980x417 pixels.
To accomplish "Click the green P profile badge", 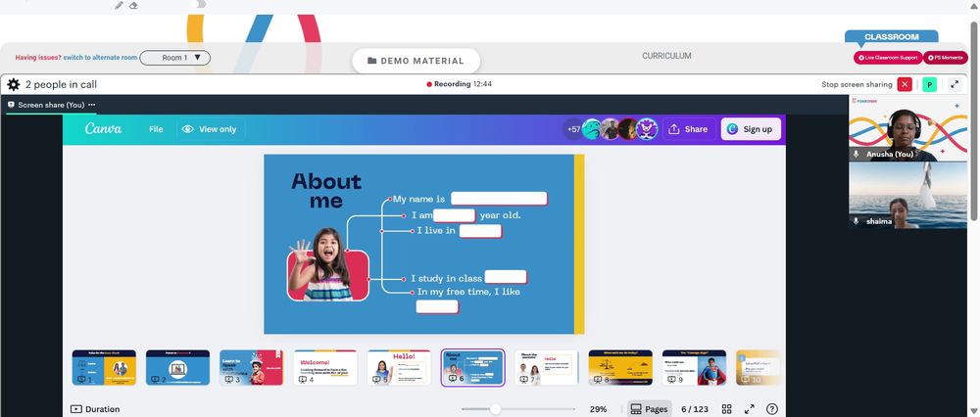I will (929, 84).
